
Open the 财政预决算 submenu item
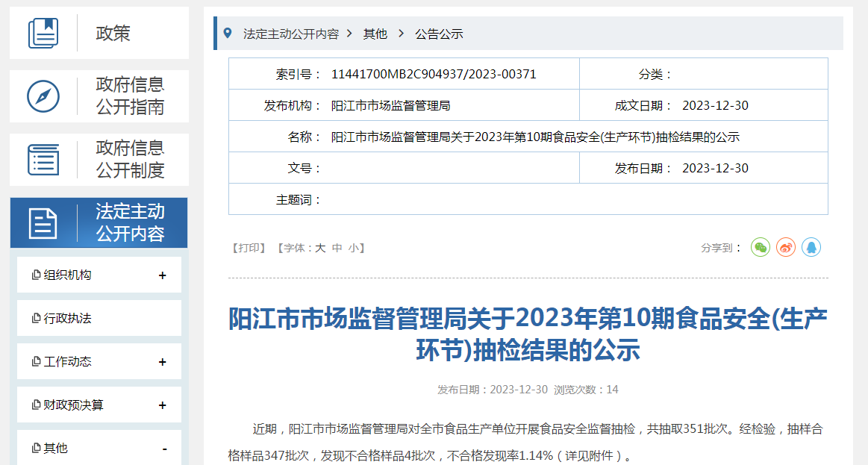click(x=99, y=405)
